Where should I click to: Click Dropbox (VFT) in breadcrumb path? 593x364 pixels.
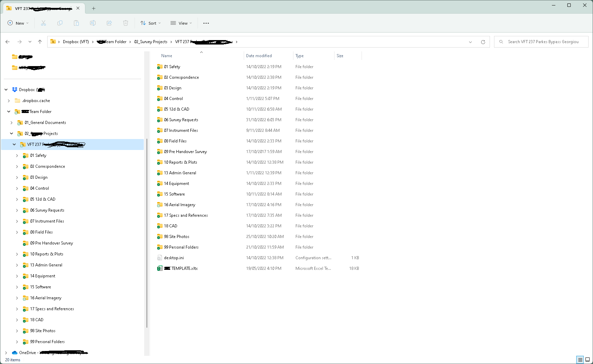pyautogui.click(x=76, y=42)
